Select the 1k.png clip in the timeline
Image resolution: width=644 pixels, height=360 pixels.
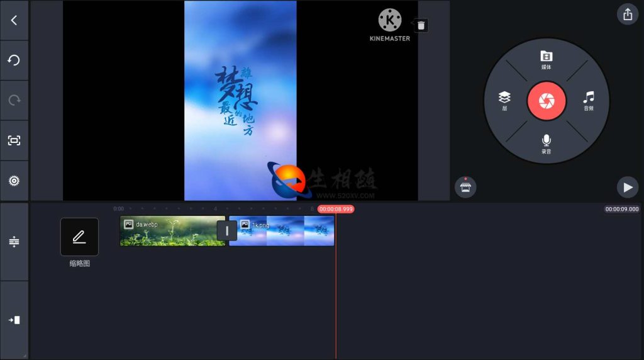pyautogui.click(x=282, y=231)
